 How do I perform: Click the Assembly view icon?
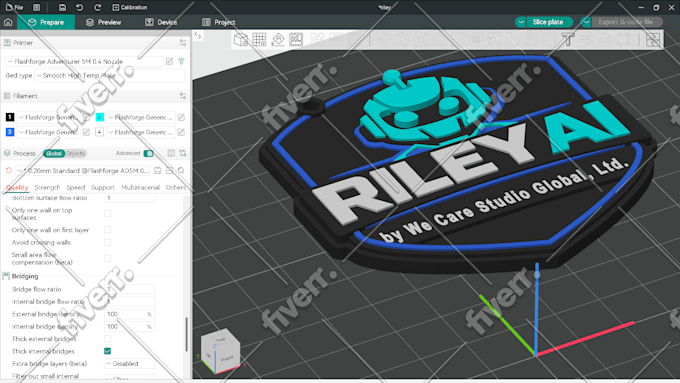click(653, 39)
